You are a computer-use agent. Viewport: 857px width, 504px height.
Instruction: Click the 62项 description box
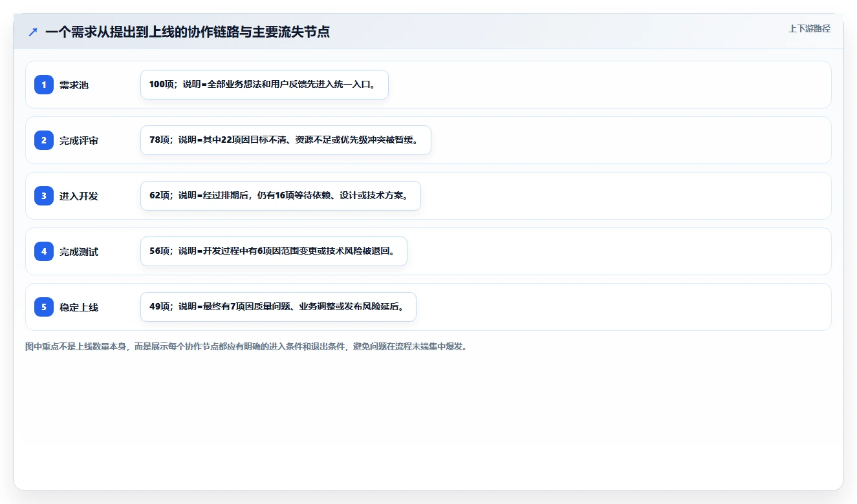pyautogui.click(x=281, y=196)
